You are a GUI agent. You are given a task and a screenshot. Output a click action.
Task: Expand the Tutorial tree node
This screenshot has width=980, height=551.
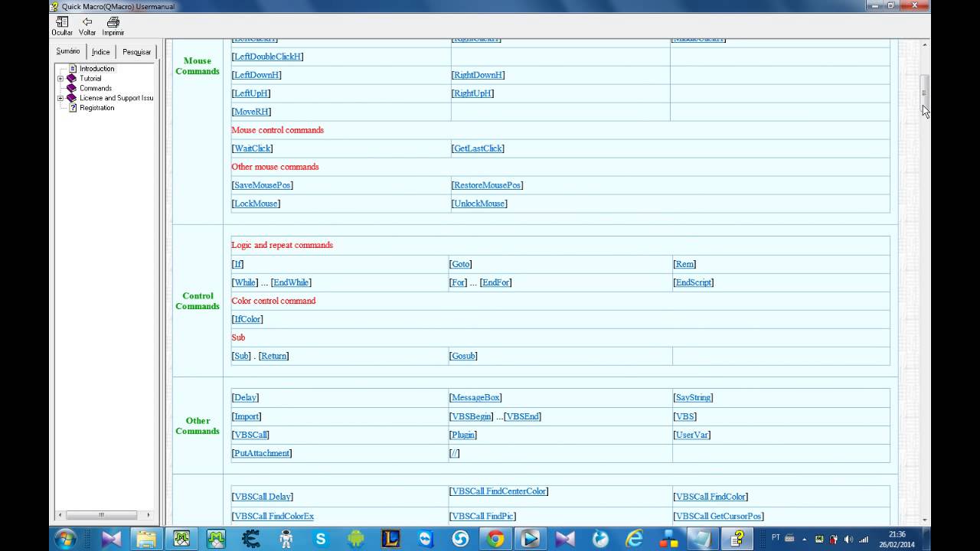60,79
